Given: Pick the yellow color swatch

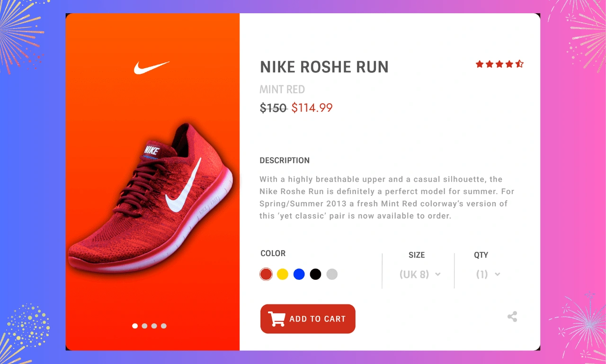Looking at the screenshot, I should [x=283, y=274].
